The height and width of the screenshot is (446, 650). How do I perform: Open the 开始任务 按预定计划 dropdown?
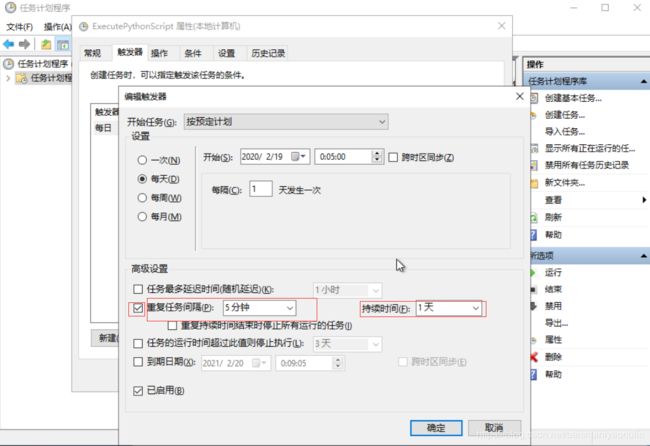[286, 122]
